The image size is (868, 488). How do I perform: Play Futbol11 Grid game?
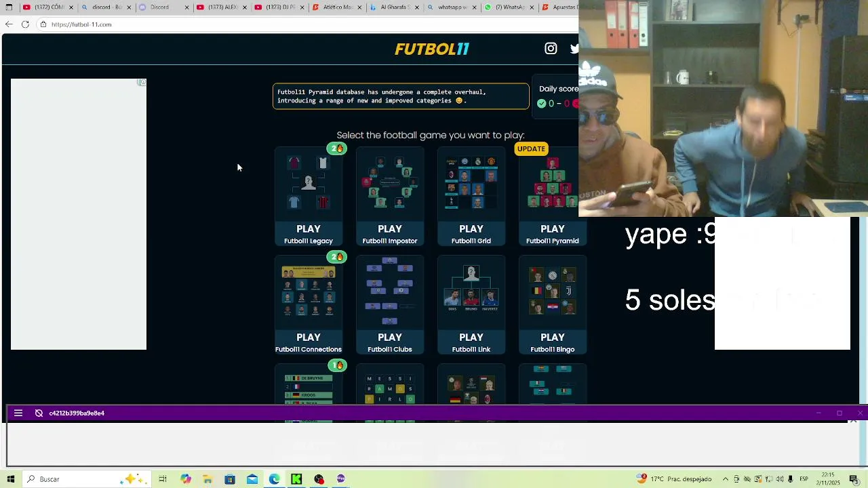click(x=471, y=197)
